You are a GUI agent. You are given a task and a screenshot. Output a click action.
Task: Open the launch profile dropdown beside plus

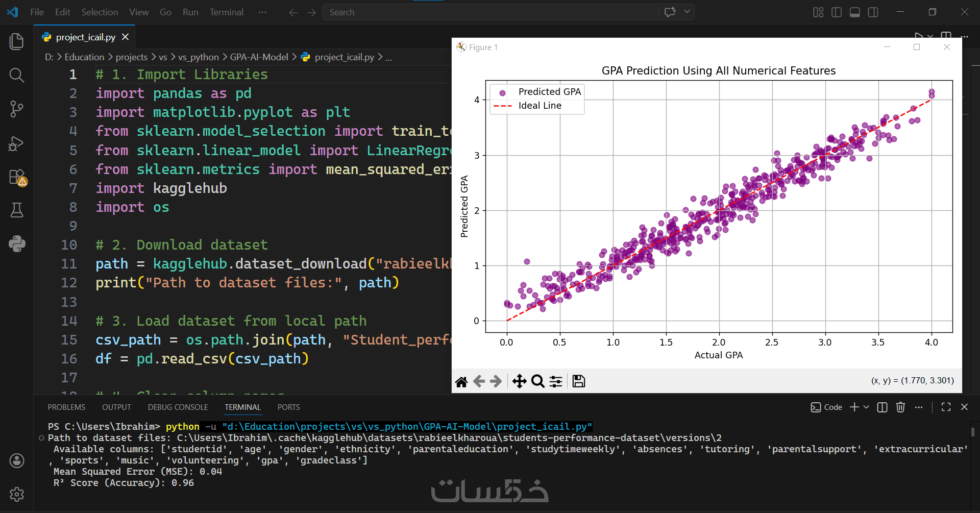click(x=866, y=407)
